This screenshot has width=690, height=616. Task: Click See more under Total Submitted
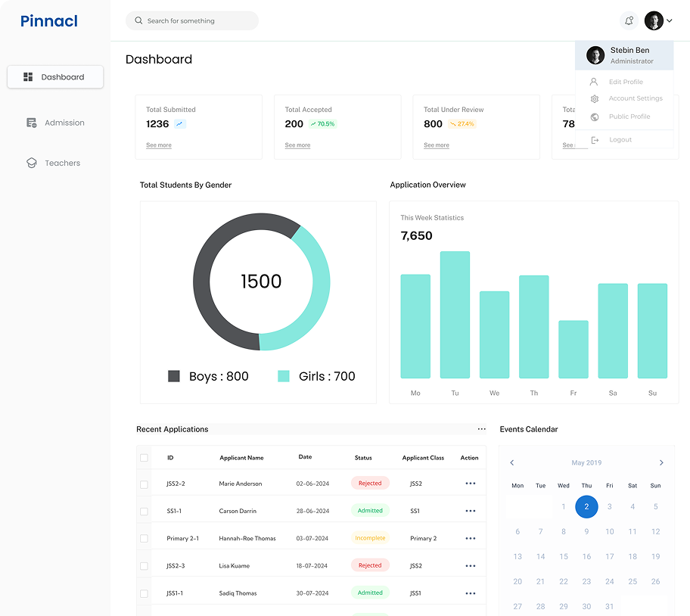tap(159, 145)
